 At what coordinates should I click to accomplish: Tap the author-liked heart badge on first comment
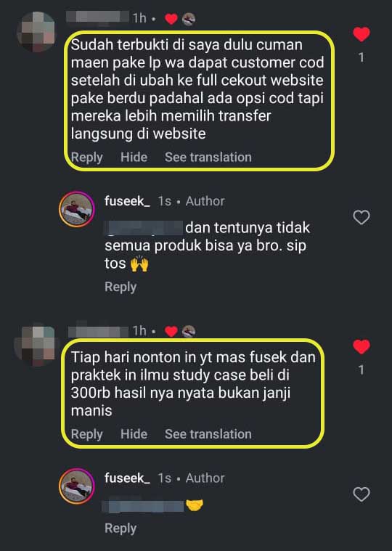[x=171, y=19]
